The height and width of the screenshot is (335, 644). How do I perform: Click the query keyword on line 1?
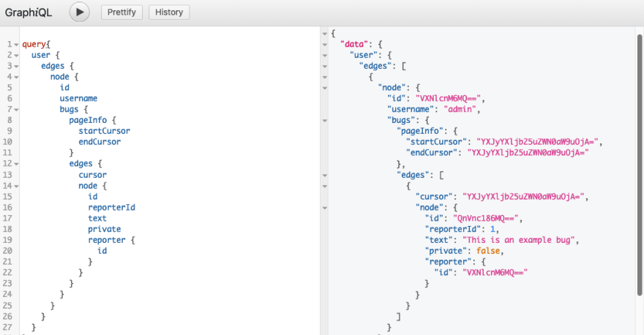pyautogui.click(x=34, y=44)
